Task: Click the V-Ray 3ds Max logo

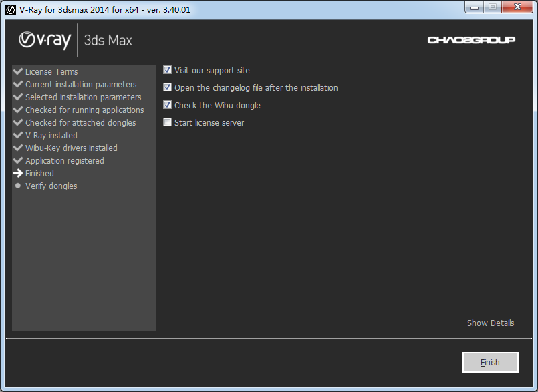Action: (76, 40)
